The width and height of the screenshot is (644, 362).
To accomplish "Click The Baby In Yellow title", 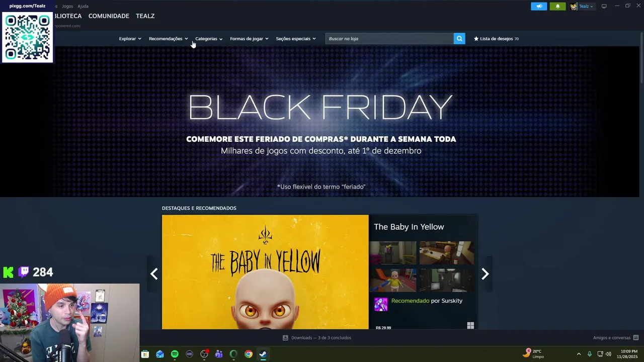I will pyautogui.click(x=409, y=227).
